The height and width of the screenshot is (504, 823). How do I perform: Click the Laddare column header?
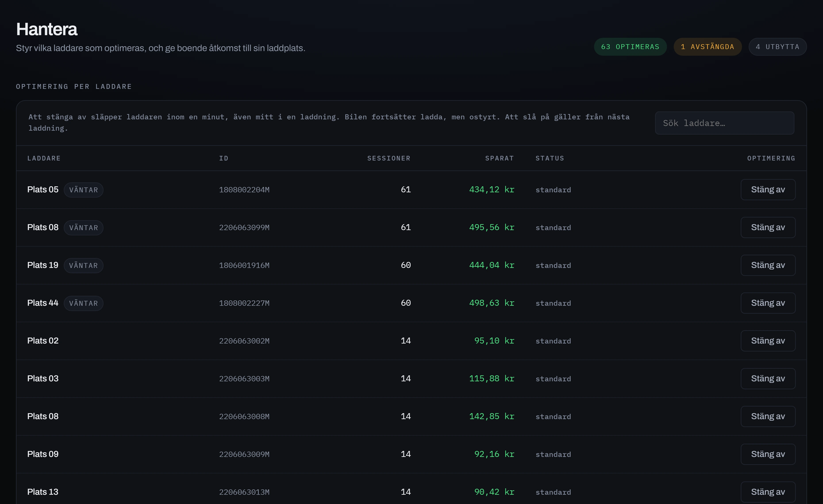point(44,158)
